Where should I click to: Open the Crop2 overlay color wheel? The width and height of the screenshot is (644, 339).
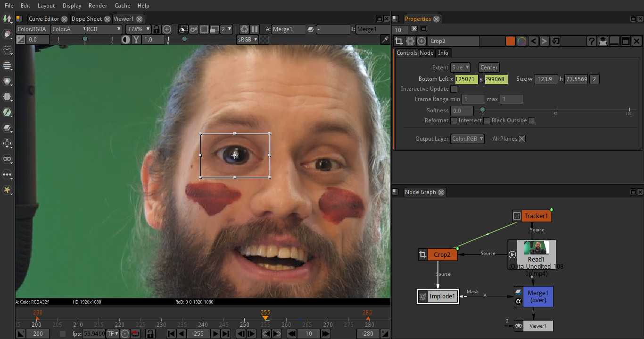(521, 41)
